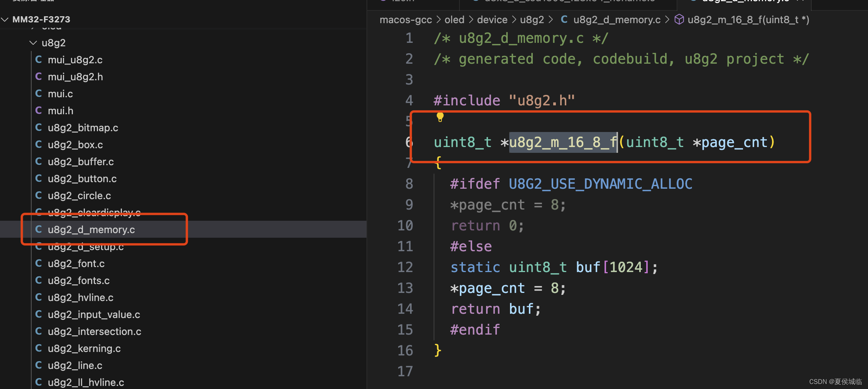The image size is (868, 389).
Task: Open u8g2_intersection.c file
Action: [95, 331]
